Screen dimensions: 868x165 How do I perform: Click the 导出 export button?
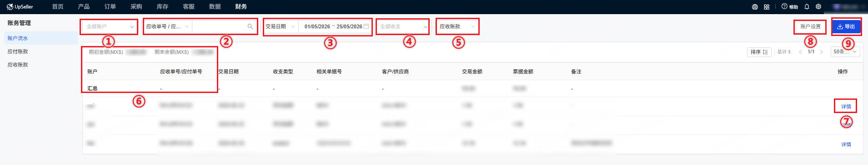tap(846, 26)
